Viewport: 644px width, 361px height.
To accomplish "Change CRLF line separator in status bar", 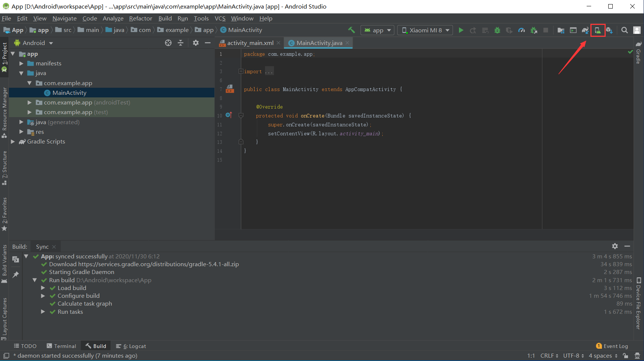I will pyautogui.click(x=549, y=356).
